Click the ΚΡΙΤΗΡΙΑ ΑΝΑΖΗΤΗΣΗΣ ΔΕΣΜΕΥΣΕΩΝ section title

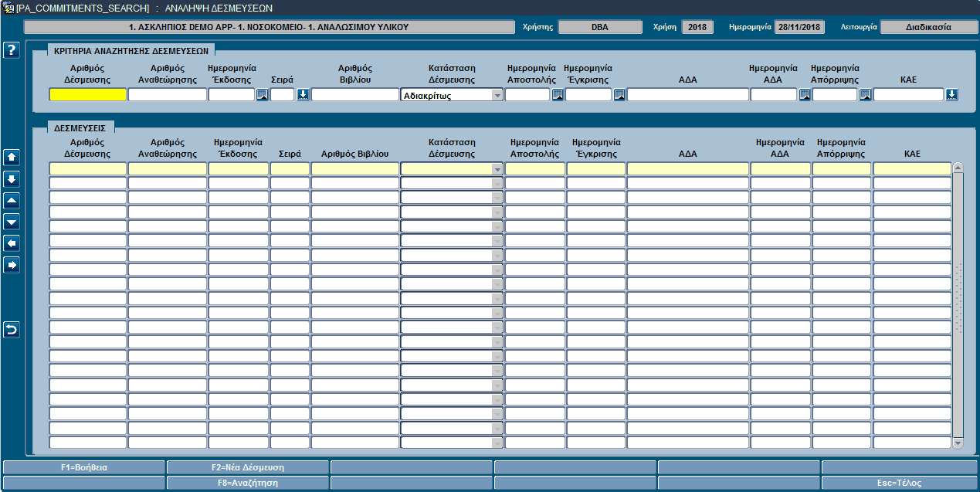pos(131,49)
